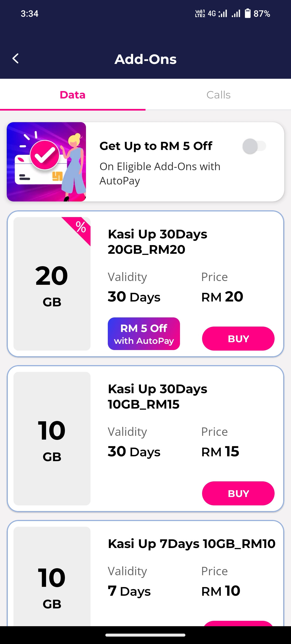Open Kasi Up 7Days 10GB_RM10 title
Image resolution: width=291 pixels, height=644 pixels.
pyautogui.click(x=192, y=543)
